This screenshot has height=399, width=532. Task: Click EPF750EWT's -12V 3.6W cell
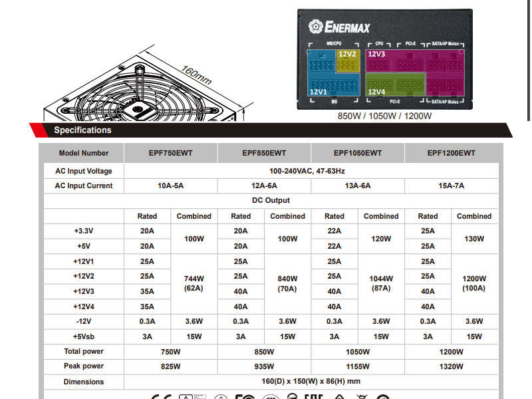pos(194,321)
